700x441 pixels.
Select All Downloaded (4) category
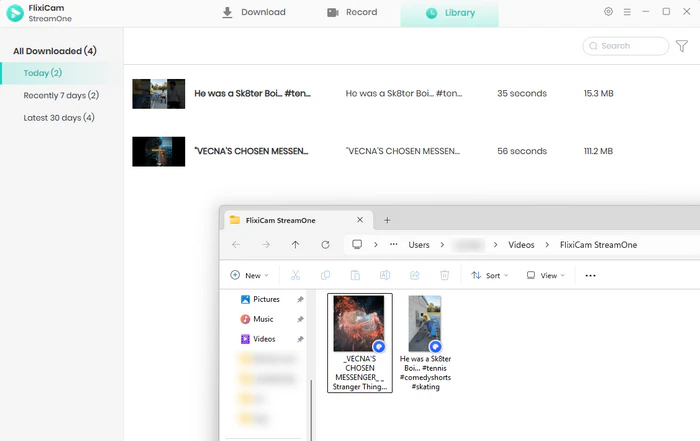[x=54, y=51]
